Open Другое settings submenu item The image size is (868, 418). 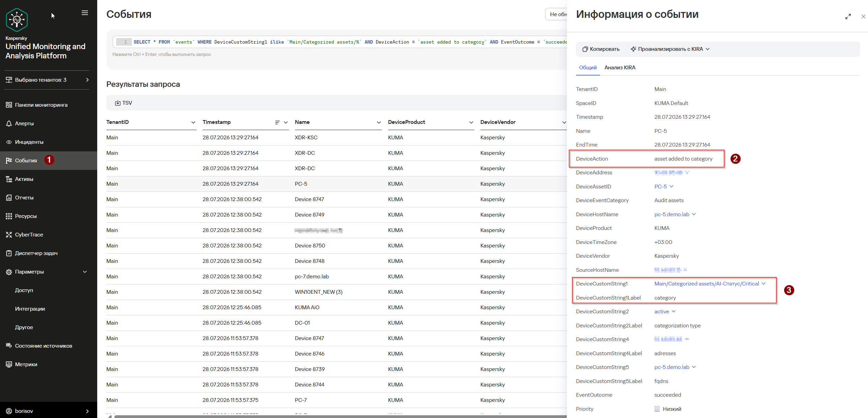[x=24, y=327]
